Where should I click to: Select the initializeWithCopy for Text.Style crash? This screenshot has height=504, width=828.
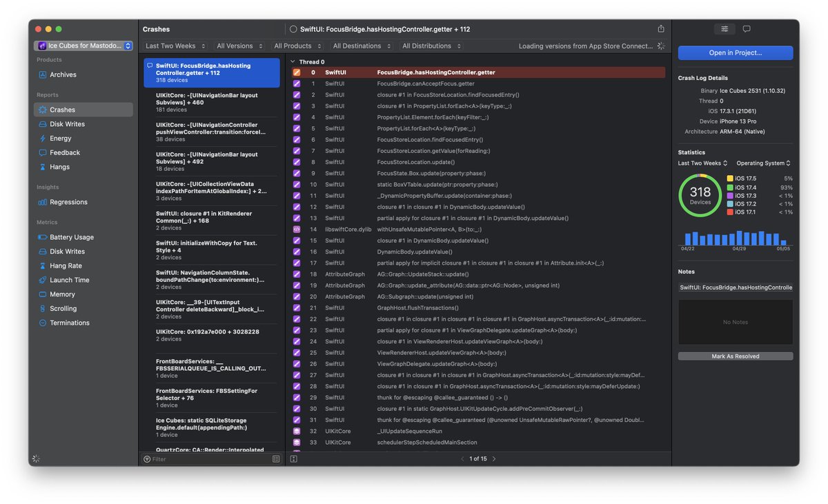point(212,250)
